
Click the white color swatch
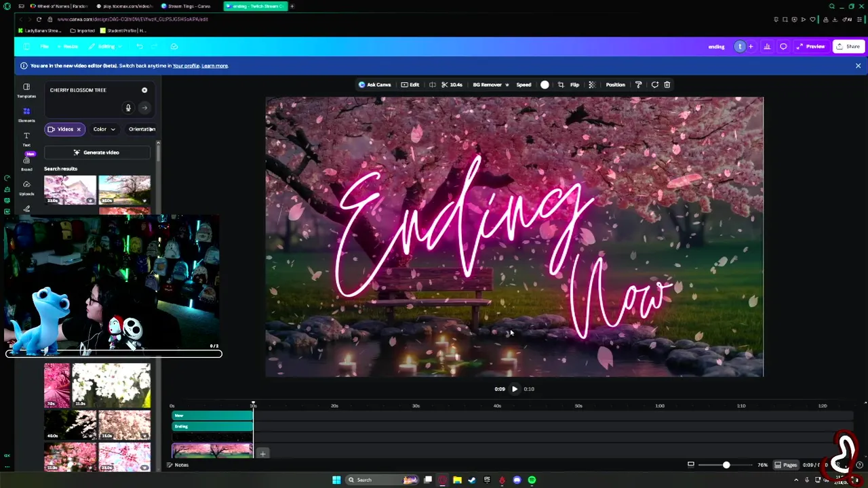[545, 85]
